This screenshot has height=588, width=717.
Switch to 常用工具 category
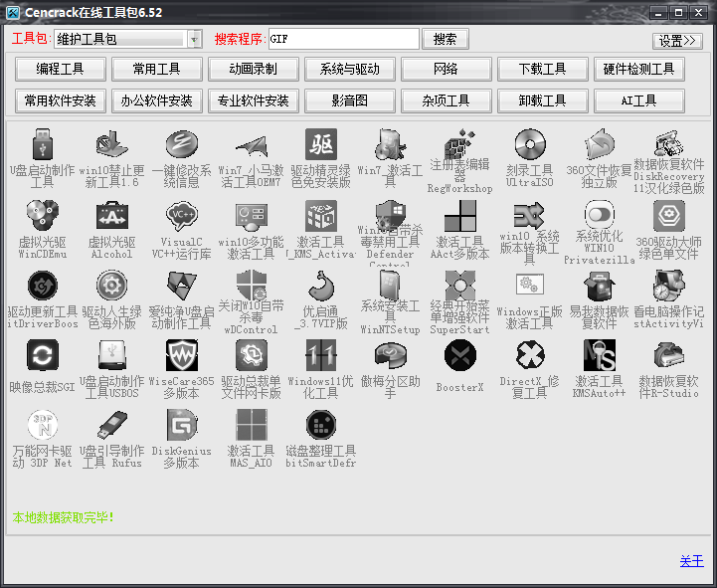(x=157, y=69)
